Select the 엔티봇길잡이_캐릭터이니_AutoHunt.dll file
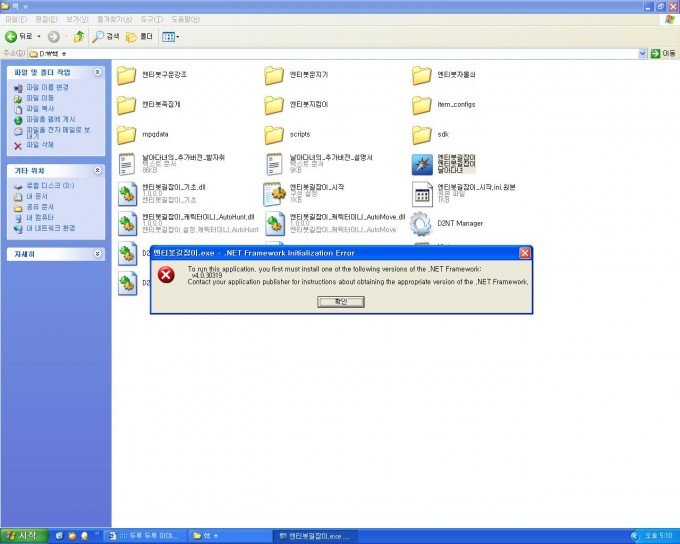The width and height of the screenshot is (680, 544). click(188, 223)
